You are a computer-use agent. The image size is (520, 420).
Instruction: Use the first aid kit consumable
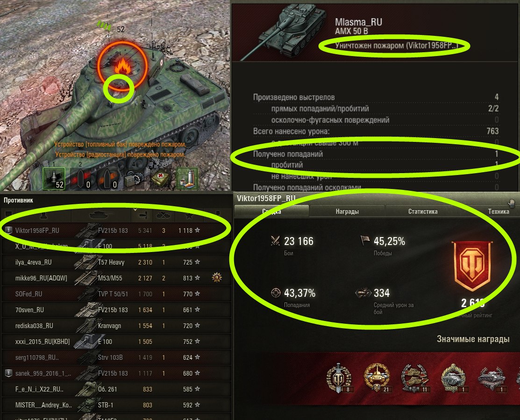tap(161, 178)
